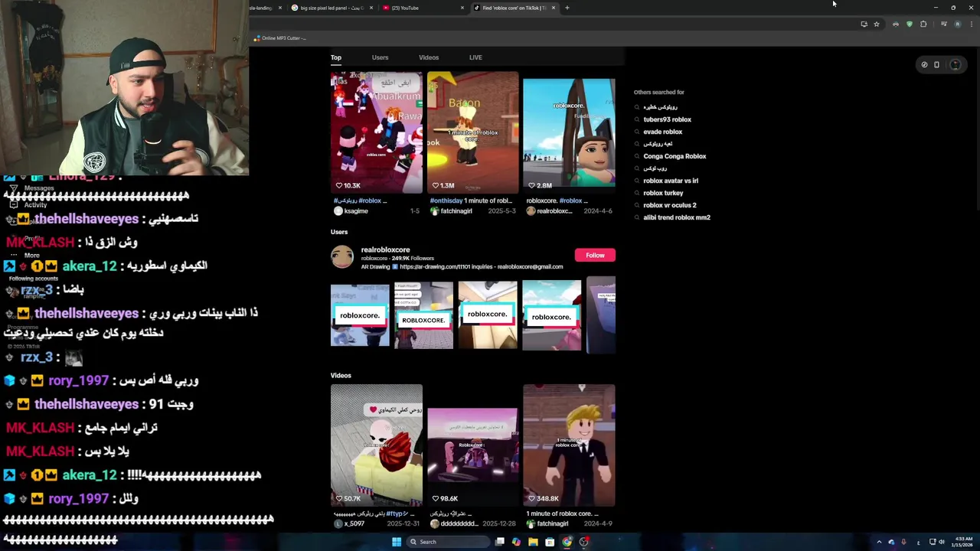Open video thumbnail with 50.7K likes

tap(376, 445)
